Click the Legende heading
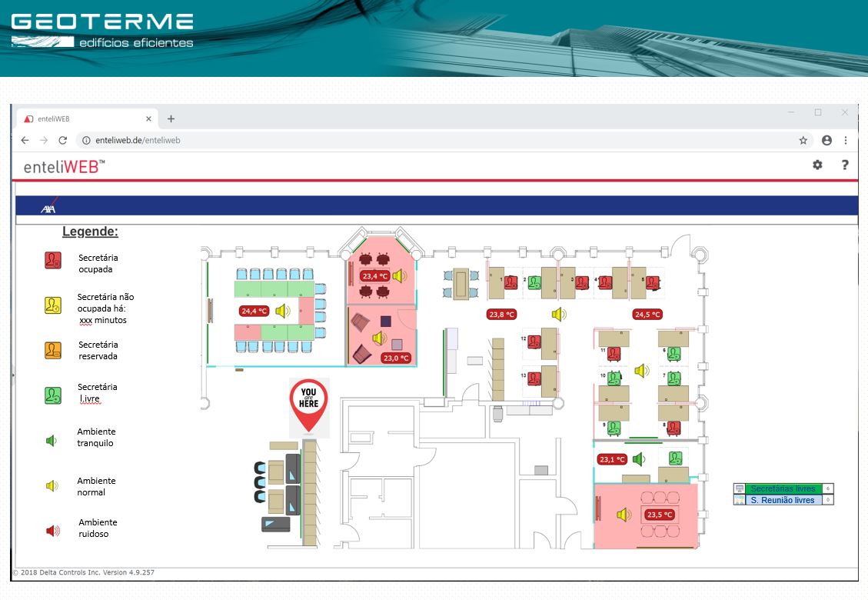 point(90,232)
